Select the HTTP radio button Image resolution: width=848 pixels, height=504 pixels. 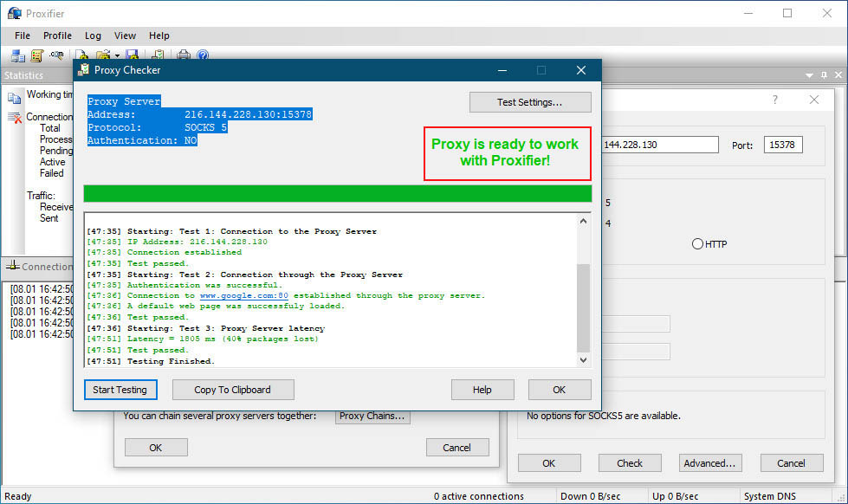[x=697, y=244]
